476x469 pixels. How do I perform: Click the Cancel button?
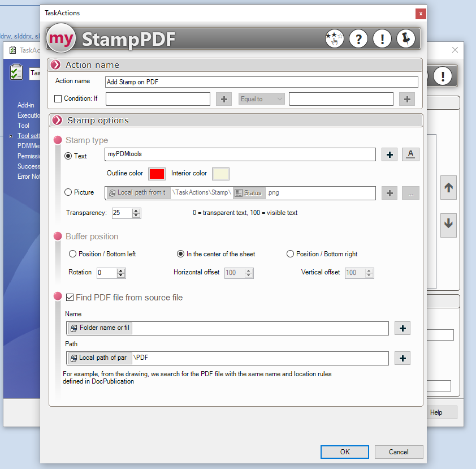click(x=399, y=451)
